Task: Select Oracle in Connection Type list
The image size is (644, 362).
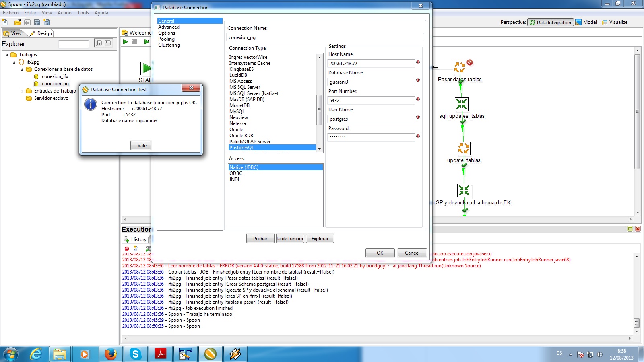Action: coord(236,130)
